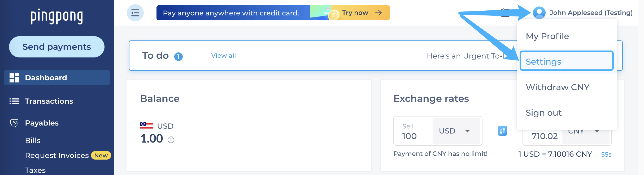The image size is (644, 175).
Task: Open View all for the To do list
Action: pyautogui.click(x=223, y=56)
